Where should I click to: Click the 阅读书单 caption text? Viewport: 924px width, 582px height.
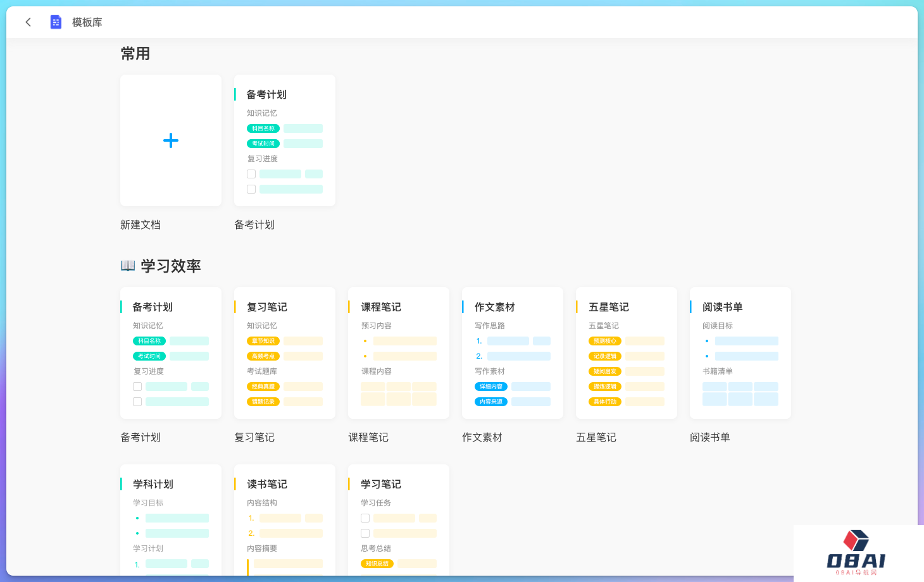point(710,438)
